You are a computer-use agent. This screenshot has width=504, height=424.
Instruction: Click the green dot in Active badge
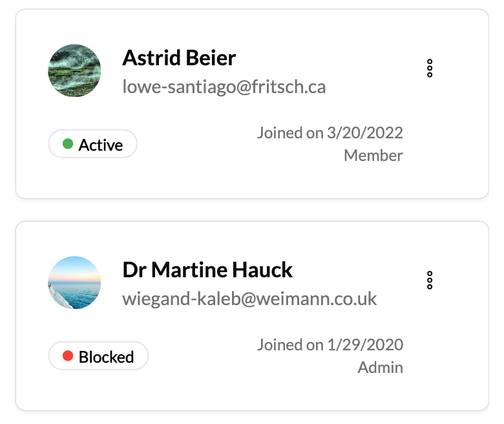[x=68, y=144]
